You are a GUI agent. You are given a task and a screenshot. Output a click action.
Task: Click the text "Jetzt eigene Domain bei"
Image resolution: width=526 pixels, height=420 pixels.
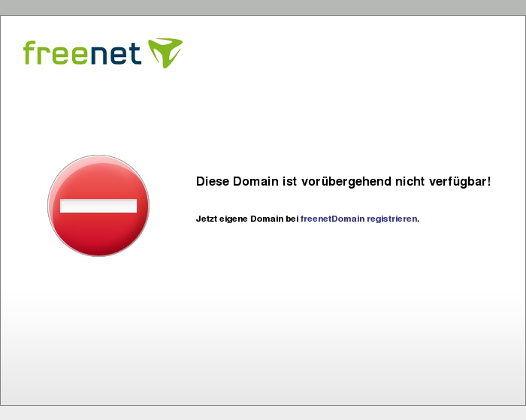(x=247, y=219)
